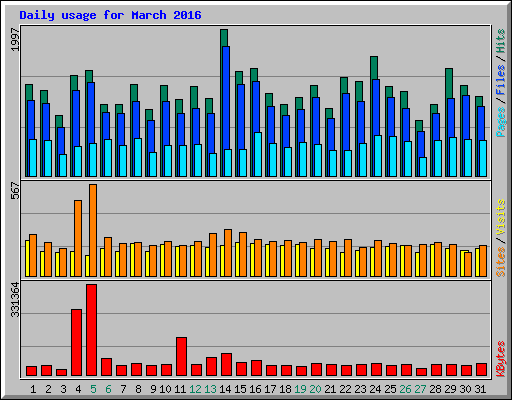The image size is (512, 400).
Task: Click the 567 visits axis label
Action: [x=15, y=190]
